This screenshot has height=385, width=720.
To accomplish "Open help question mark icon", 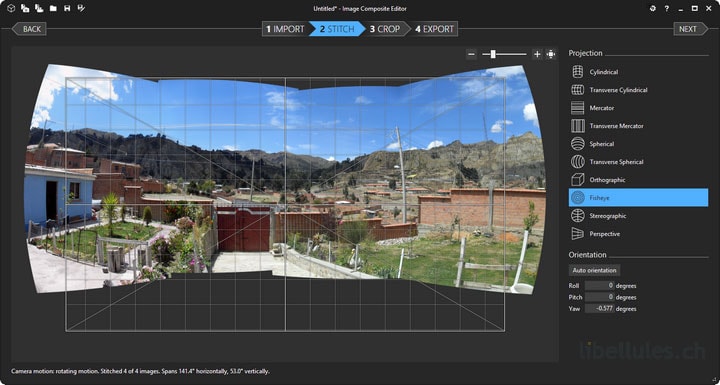I will tap(667, 8).
